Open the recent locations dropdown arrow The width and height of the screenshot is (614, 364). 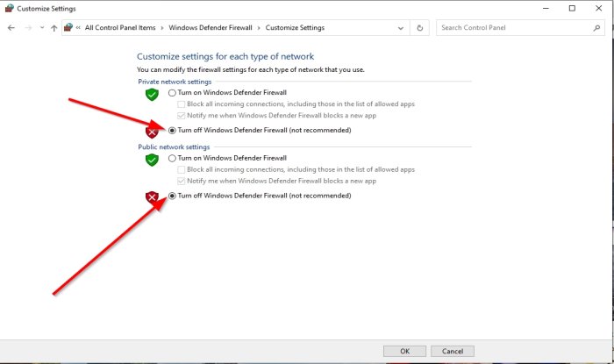point(42,28)
